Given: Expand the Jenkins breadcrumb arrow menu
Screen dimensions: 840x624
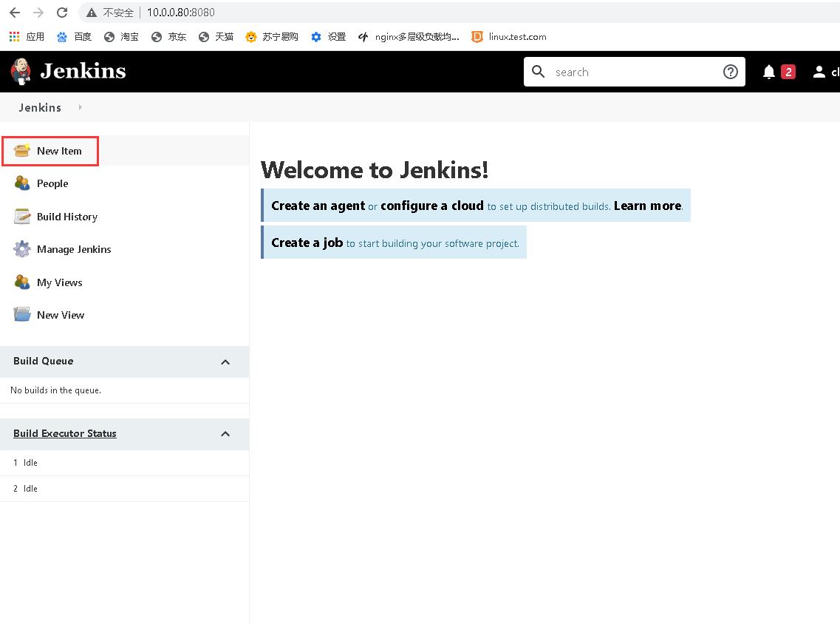Looking at the screenshot, I should point(81,107).
